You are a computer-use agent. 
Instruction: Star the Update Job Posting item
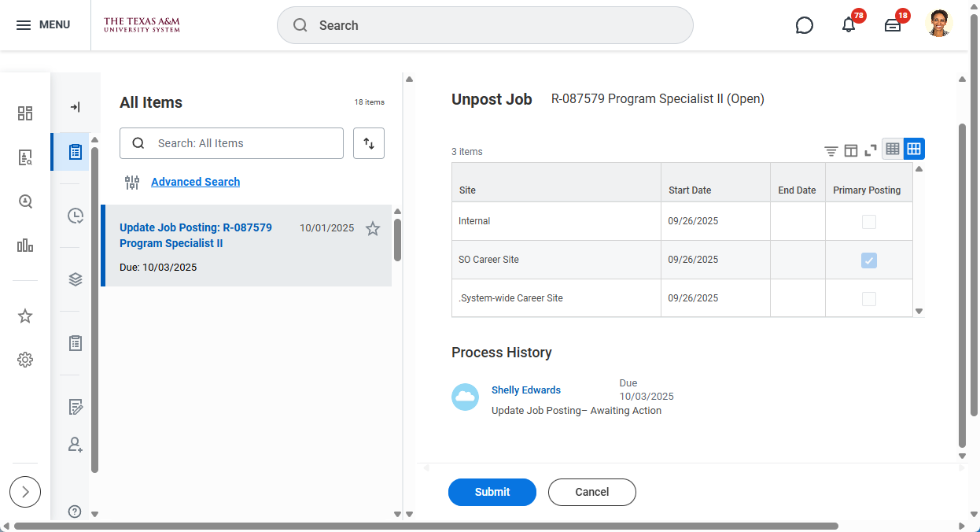click(373, 229)
